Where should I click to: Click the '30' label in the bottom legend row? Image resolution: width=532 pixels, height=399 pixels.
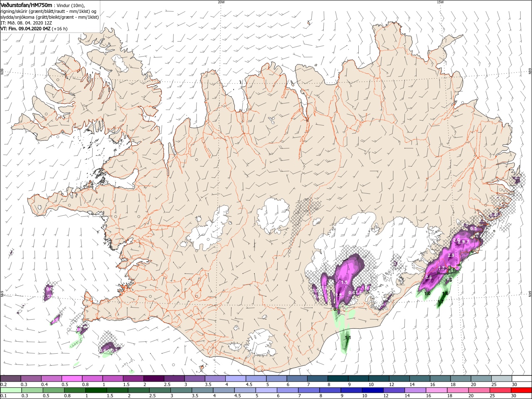pyautogui.click(x=514, y=396)
